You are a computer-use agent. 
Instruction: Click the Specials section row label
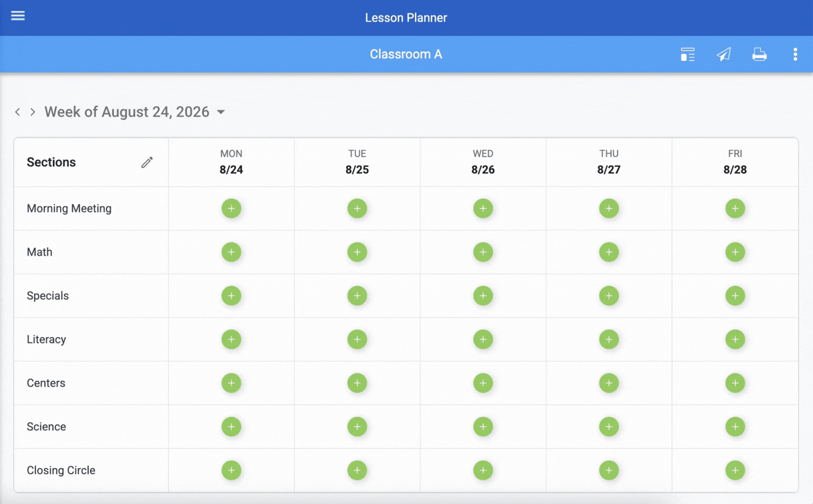click(48, 296)
